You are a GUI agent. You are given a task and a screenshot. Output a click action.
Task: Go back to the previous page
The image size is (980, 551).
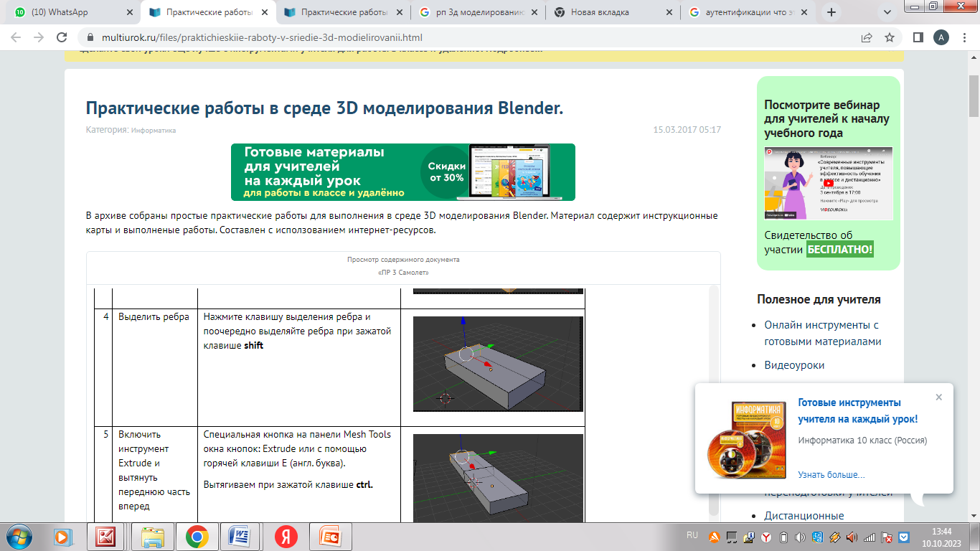(x=16, y=37)
